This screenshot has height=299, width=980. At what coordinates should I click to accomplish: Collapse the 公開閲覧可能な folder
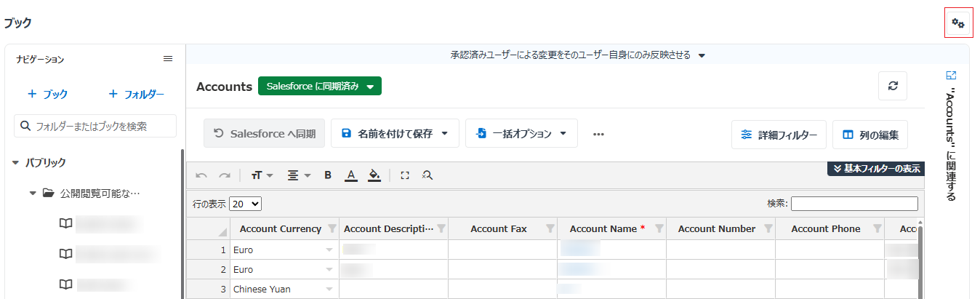pyautogui.click(x=33, y=194)
